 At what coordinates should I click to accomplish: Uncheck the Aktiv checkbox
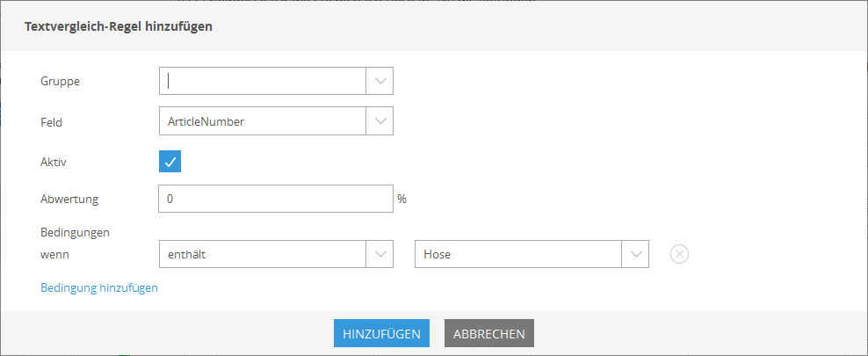(x=170, y=162)
